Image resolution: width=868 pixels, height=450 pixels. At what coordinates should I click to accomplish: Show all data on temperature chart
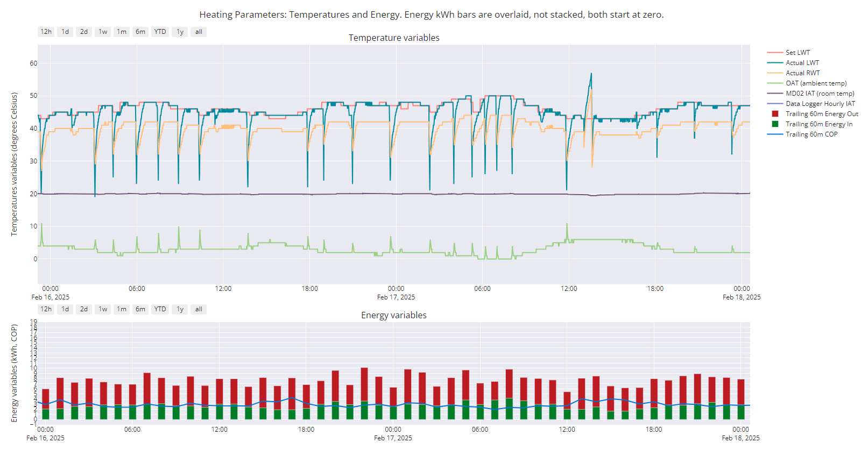click(199, 32)
